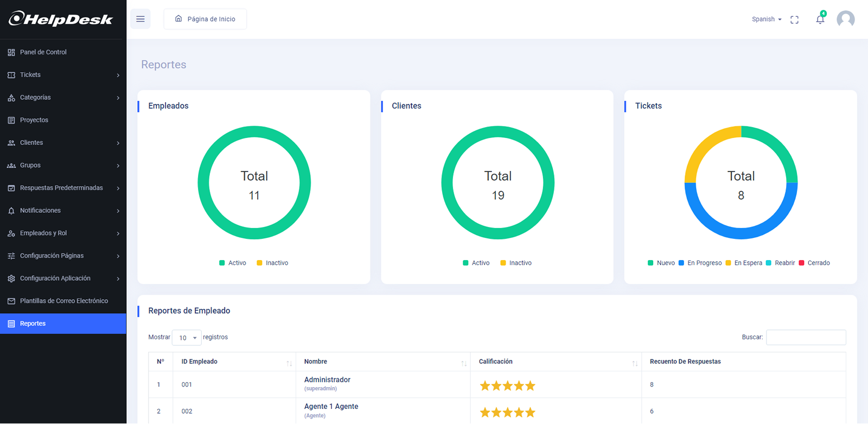The width and height of the screenshot is (868, 424).
Task: Click the Proyectos sidebar icon
Action: pyautogui.click(x=11, y=121)
